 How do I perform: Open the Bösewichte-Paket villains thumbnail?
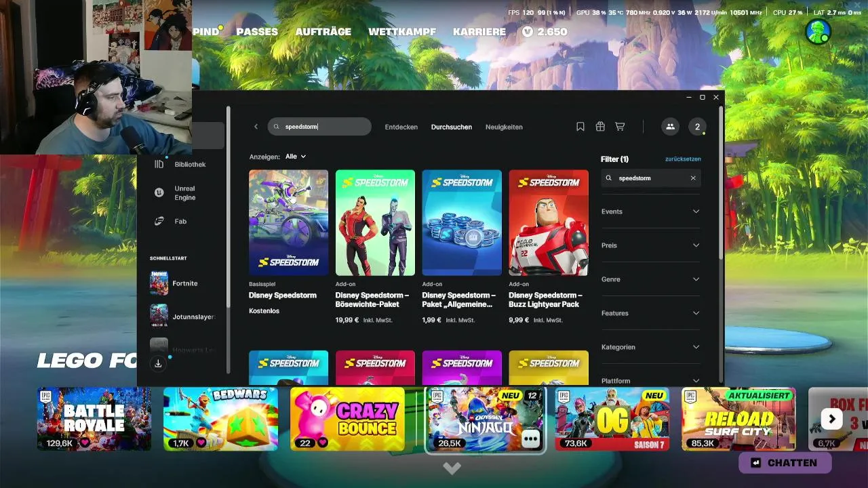375,222
